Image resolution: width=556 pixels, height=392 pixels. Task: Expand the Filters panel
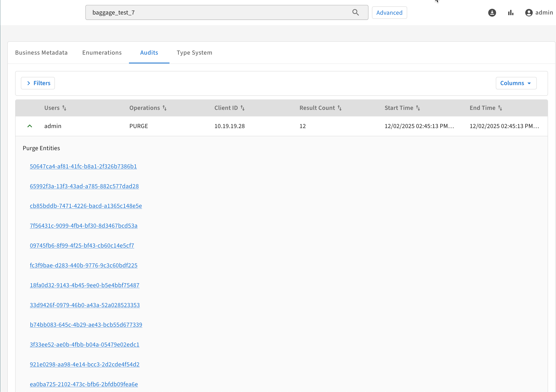pos(38,83)
